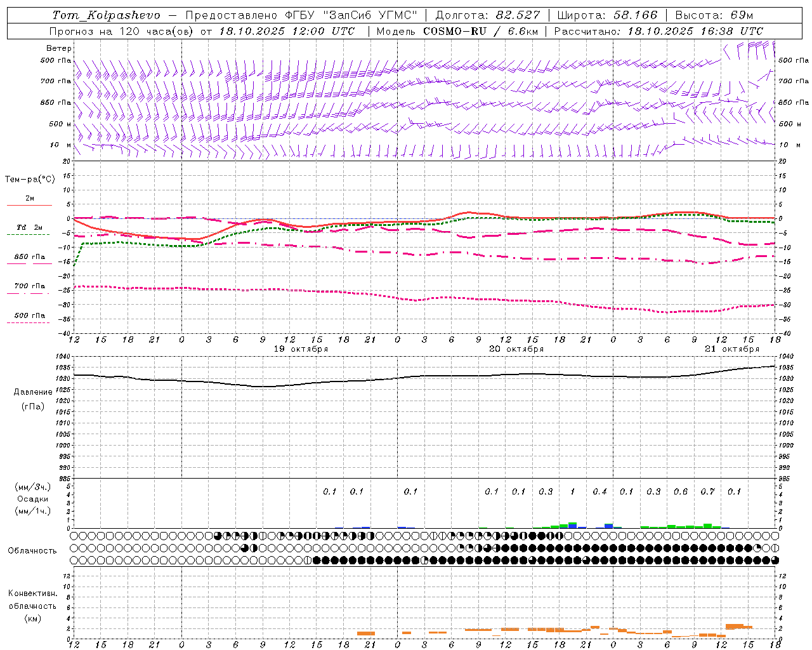Screen dimensions: 812x650
Task: Select the Рассчитано: 18.10.2025 16:38 UTC timestamp
Action: pos(658,31)
